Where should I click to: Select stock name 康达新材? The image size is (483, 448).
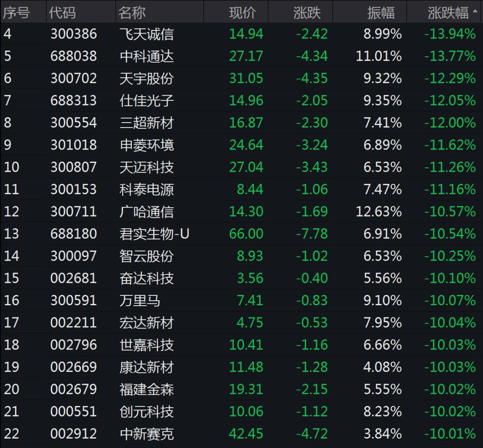point(147,367)
